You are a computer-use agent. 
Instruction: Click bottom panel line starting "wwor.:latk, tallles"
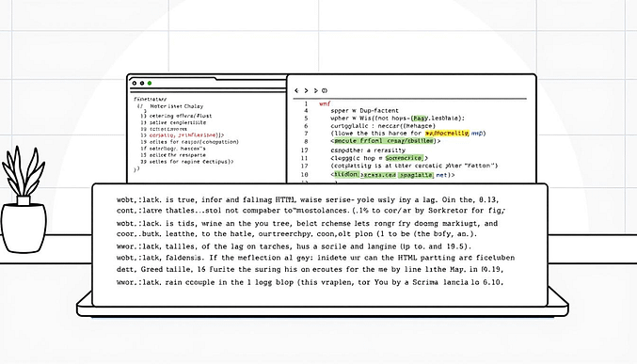tap(295, 246)
